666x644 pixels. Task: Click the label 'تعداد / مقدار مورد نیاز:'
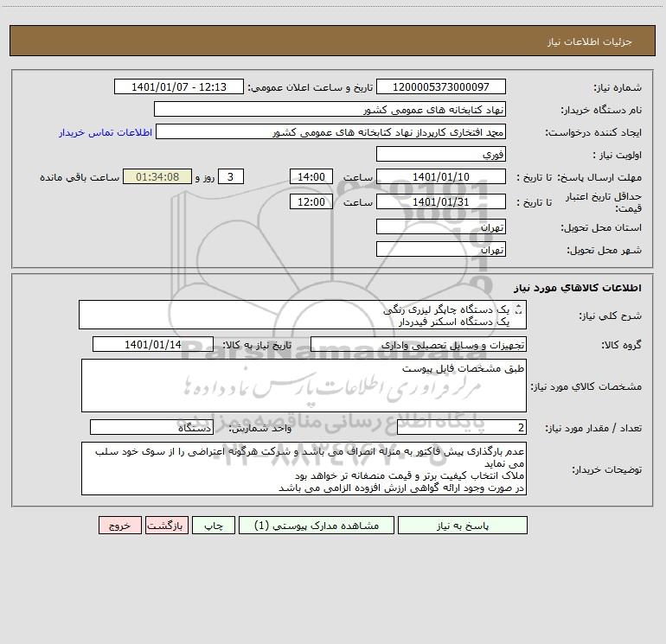tap(593, 428)
